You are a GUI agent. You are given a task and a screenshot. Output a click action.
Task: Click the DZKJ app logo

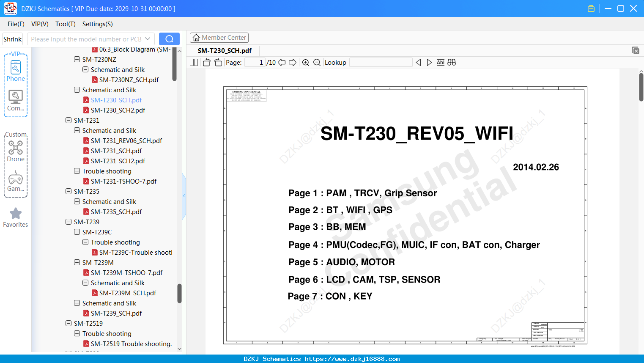click(x=10, y=8)
